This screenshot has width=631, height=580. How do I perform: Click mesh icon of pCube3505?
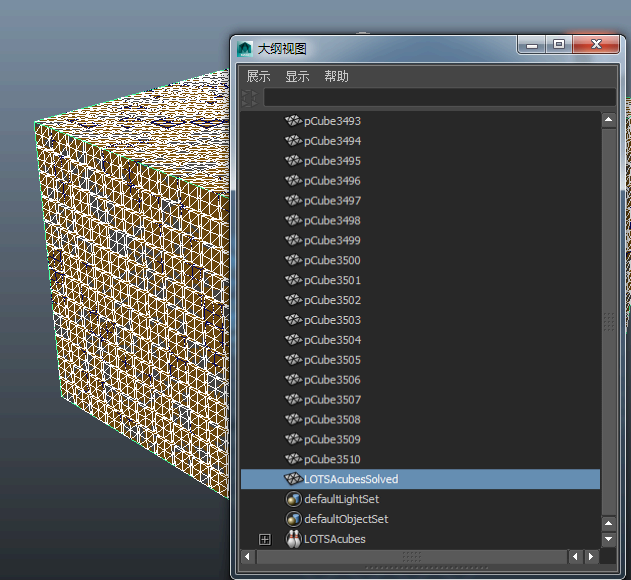tap(293, 359)
